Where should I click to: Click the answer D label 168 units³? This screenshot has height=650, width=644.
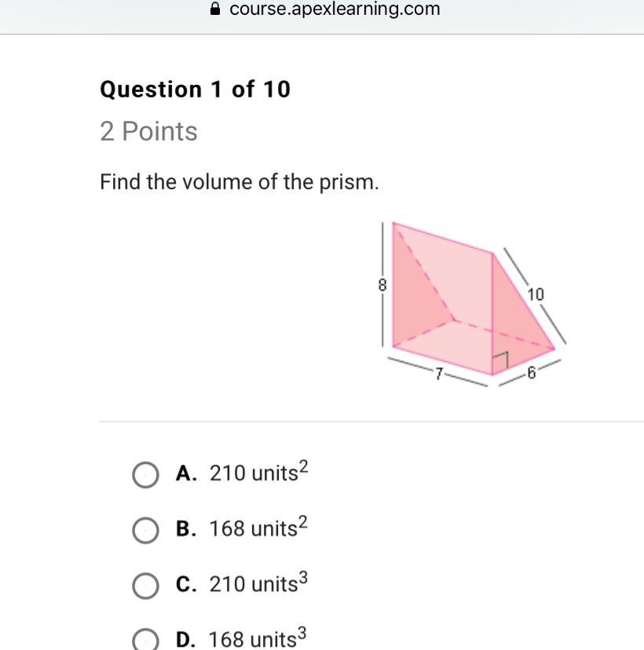click(x=258, y=637)
